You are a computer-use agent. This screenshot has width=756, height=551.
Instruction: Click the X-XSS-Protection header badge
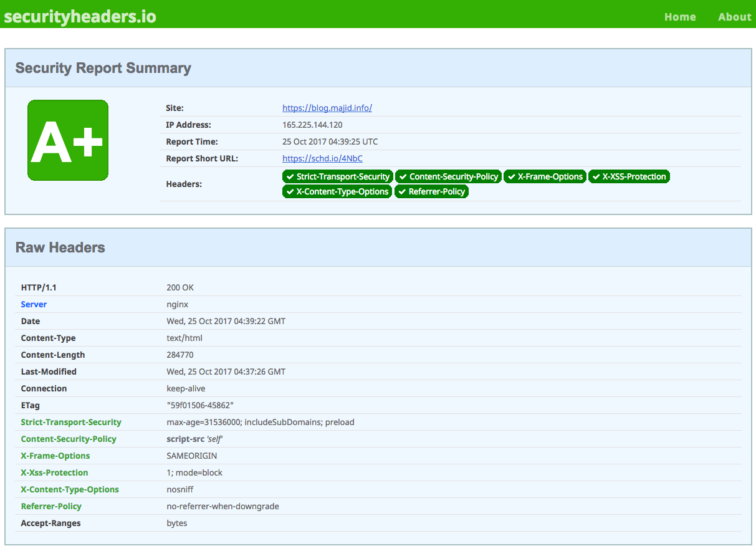[x=629, y=176]
